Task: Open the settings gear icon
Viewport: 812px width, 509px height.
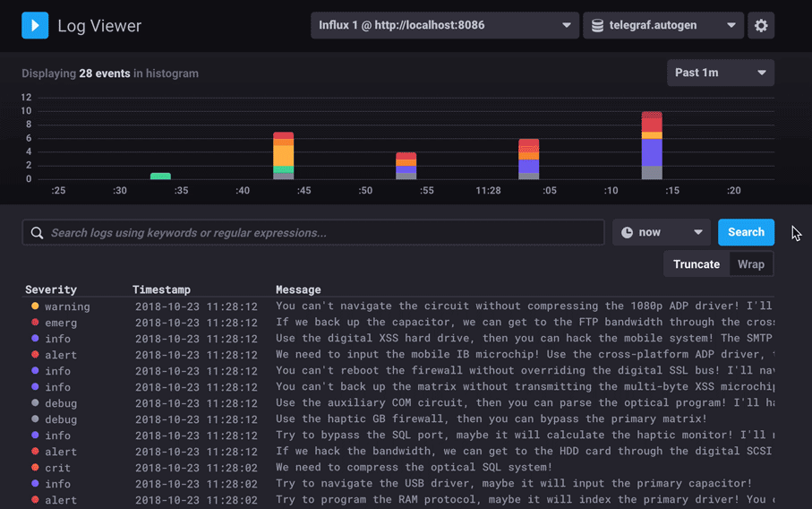Action: [x=761, y=25]
